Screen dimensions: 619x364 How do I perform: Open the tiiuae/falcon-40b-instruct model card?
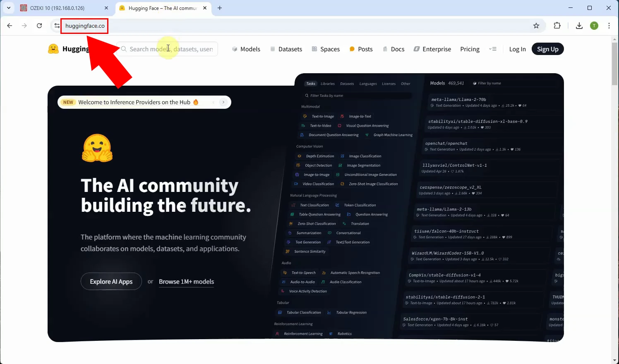pyautogui.click(x=481, y=234)
